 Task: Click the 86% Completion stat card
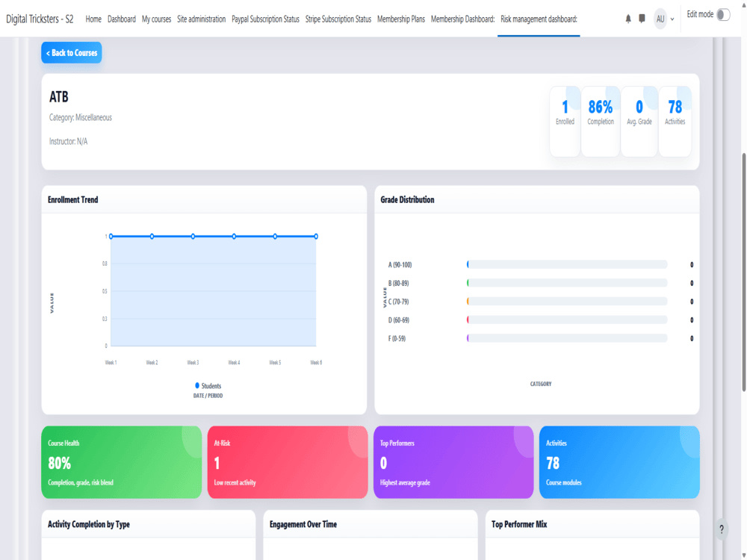pyautogui.click(x=601, y=122)
